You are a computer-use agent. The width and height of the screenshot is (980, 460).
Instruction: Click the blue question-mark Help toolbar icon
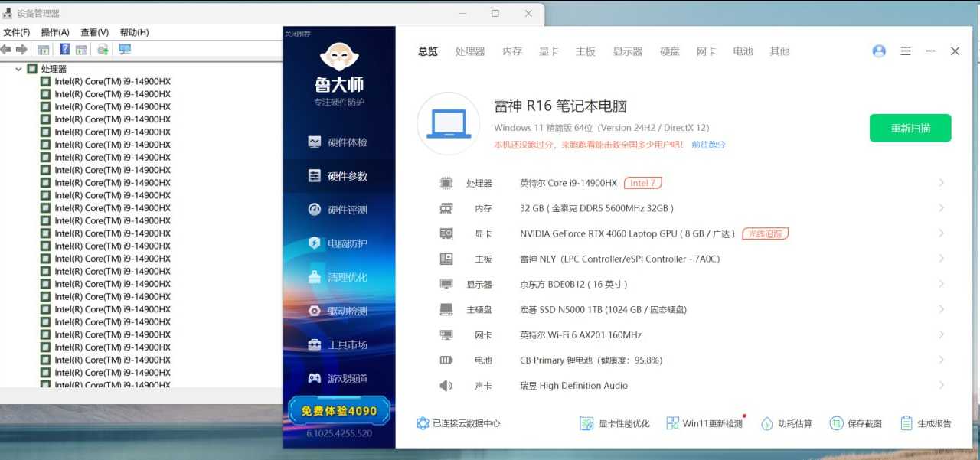point(65,50)
